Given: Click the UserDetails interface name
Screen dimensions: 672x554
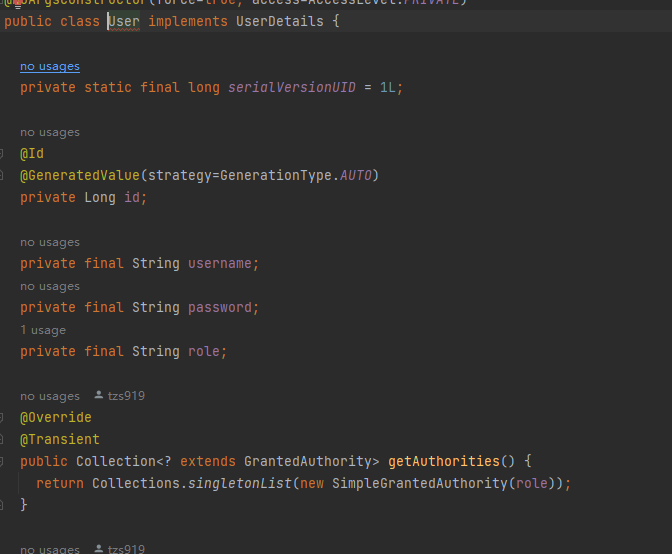Looking at the screenshot, I should [x=280, y=21].
